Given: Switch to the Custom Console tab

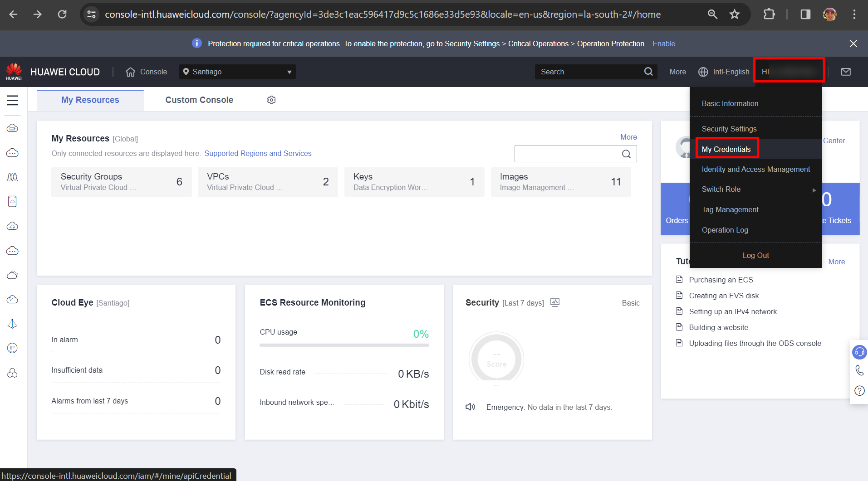Looking at the screenshot, I should [x=199, y=100].
